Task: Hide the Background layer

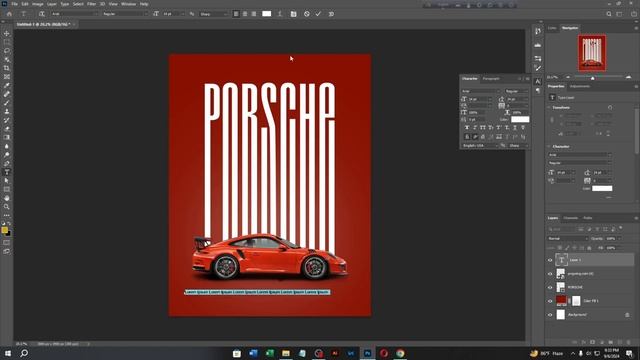Action: point(550,315)
